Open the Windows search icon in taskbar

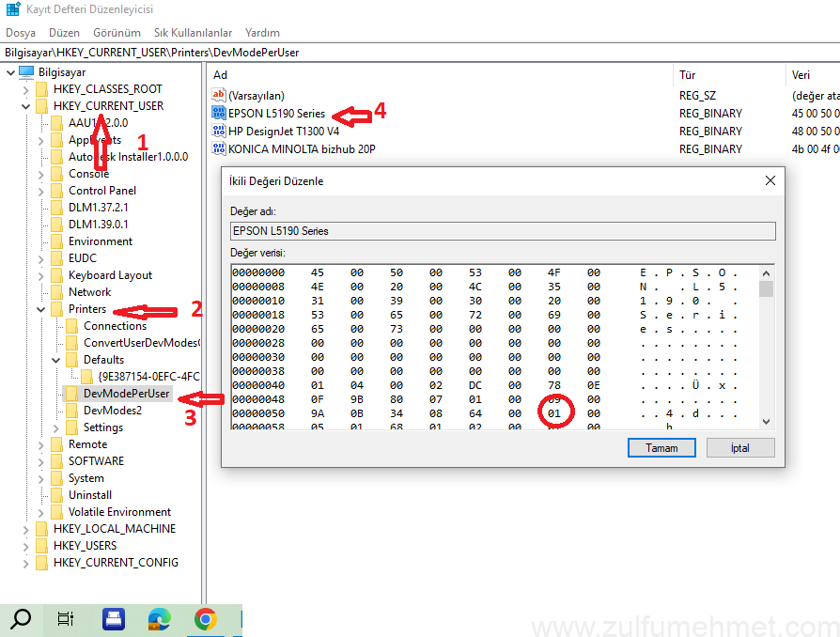(21, 618)
